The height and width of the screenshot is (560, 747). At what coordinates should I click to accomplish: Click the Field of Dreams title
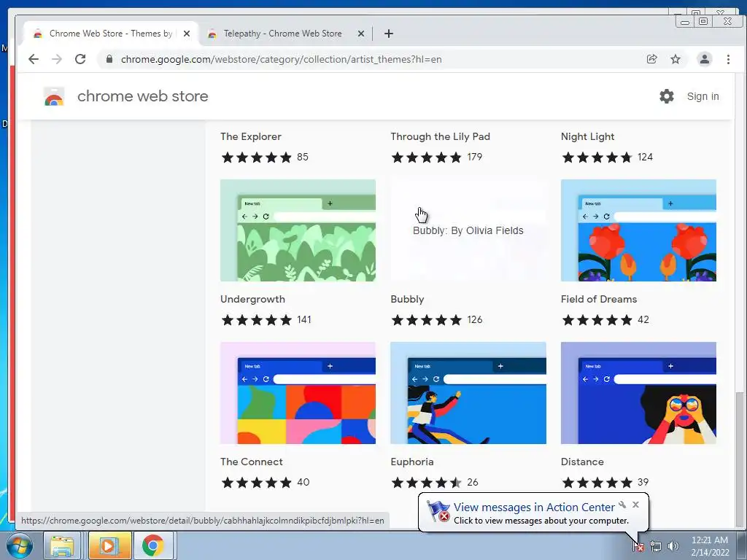pyautogui.click(x=599, y=299)
